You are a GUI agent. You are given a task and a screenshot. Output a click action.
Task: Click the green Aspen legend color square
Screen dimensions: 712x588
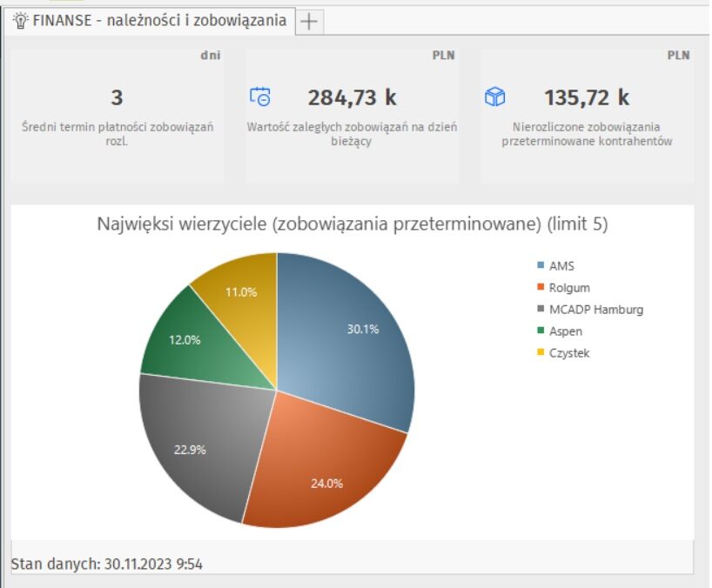click(x=541, y=331)
